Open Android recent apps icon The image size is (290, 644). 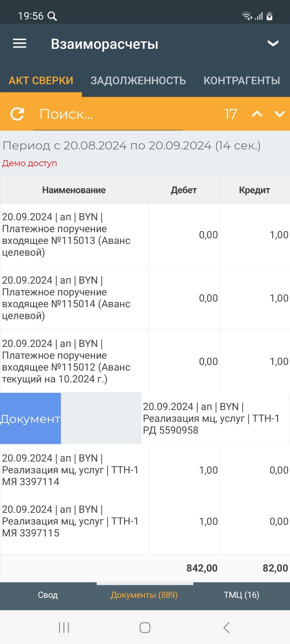(x=64, y=627)
